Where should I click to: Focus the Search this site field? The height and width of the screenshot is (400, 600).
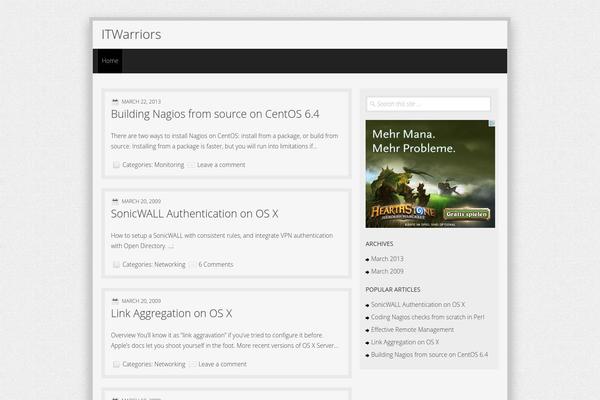tap(429, 104)
